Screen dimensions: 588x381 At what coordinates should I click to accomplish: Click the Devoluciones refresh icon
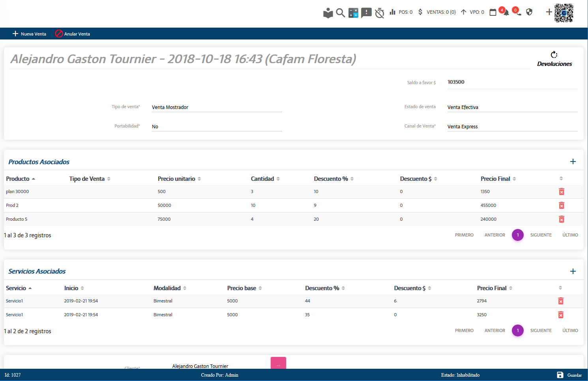tap(554, 55)
